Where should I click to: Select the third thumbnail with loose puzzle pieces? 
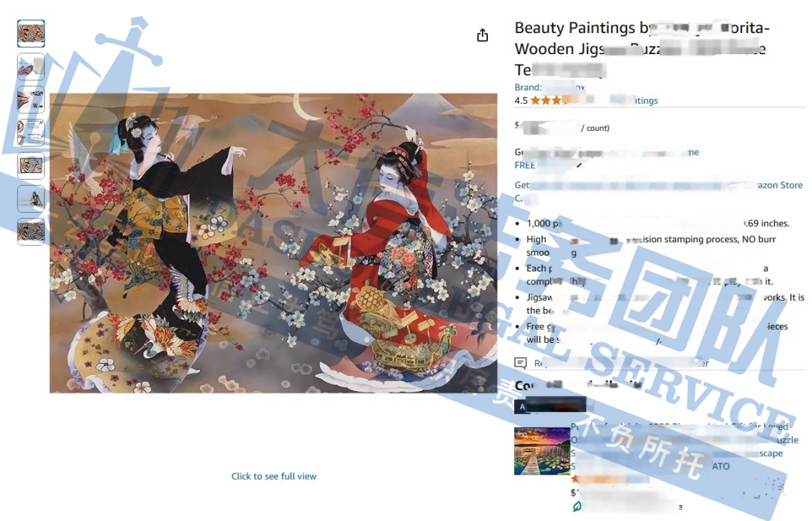(x=31, y=99)
